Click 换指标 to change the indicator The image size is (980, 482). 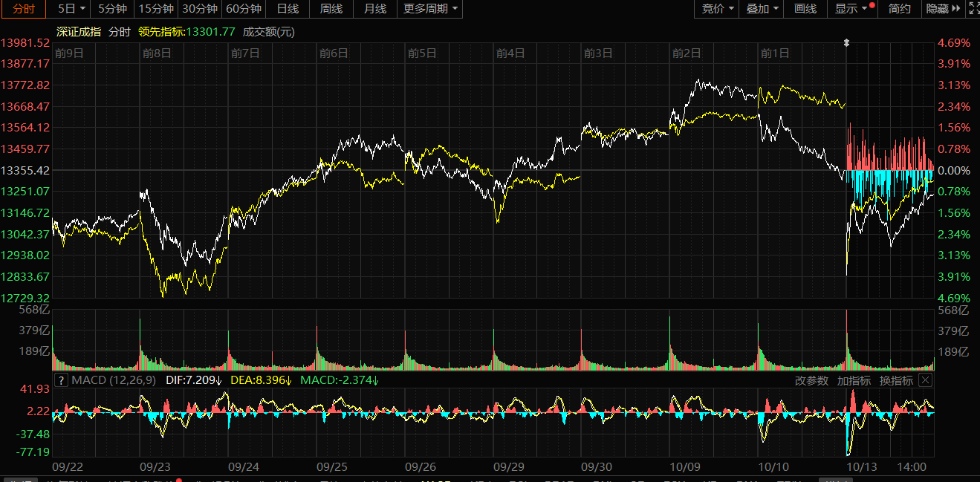tap(896, 380)
